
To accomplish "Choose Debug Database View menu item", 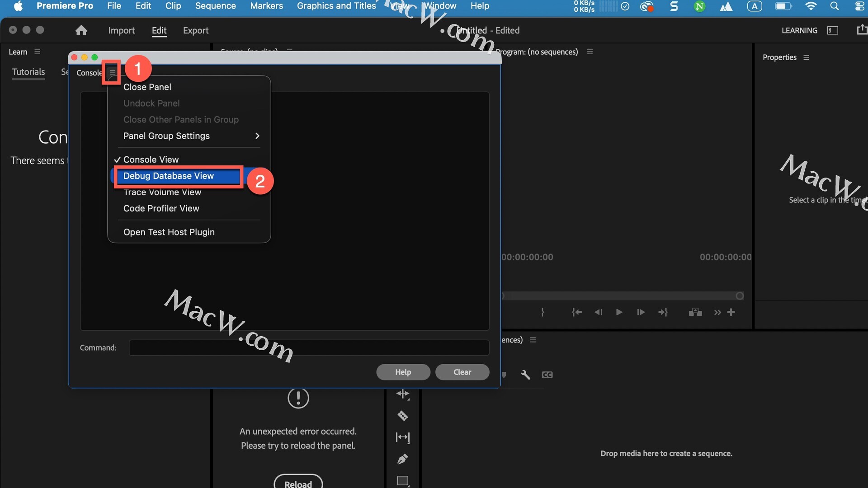I will (168, 176).
